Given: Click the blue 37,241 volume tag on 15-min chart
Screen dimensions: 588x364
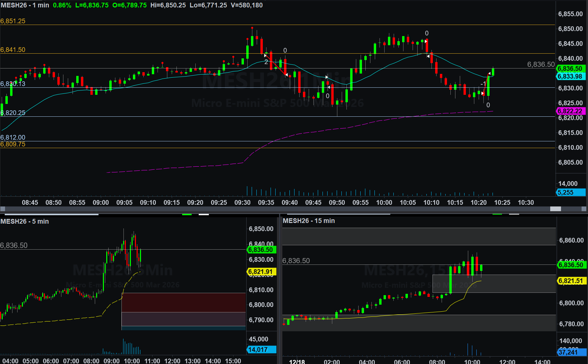Looking at the screenshot, I should click(x=571, y=352).
